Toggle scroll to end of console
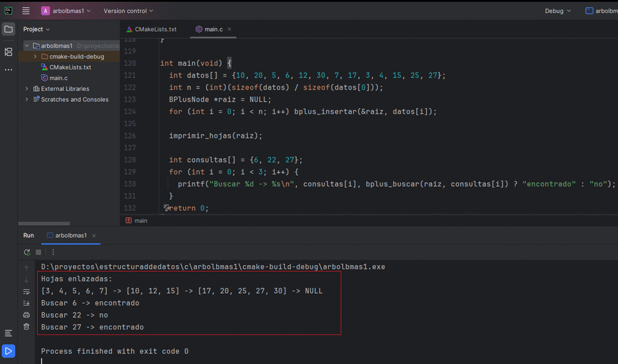618x364 pixels. click(26, 303)
